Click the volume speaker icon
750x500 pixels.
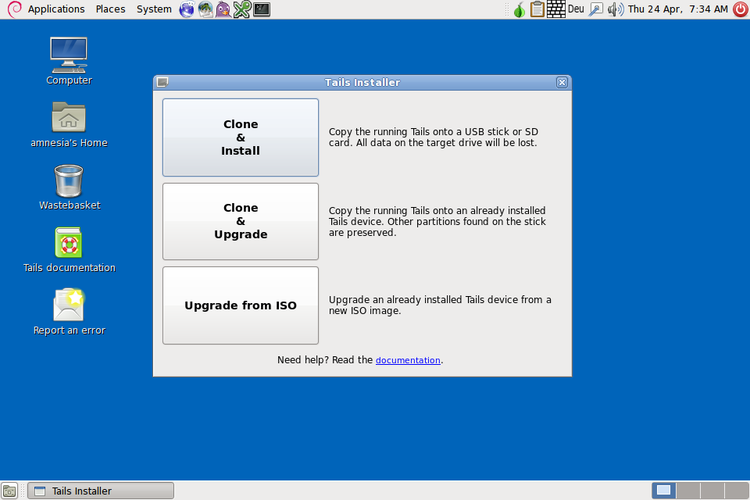tap(615, 9)
